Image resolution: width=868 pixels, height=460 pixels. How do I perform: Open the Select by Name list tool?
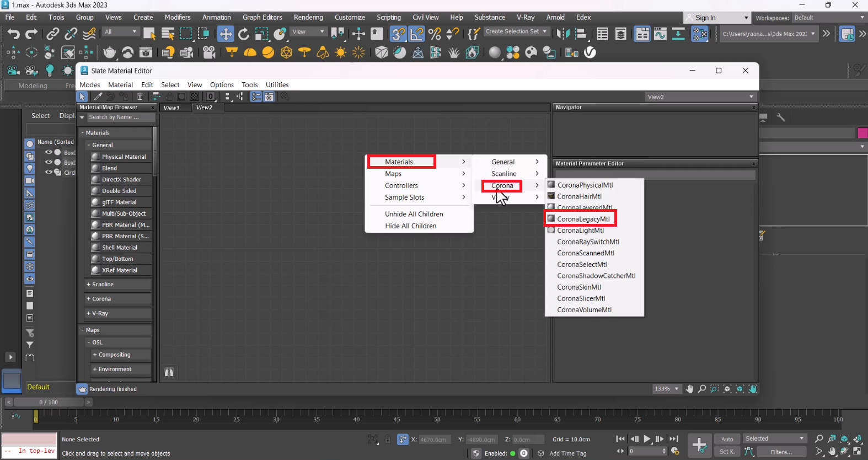coord(168,34)
